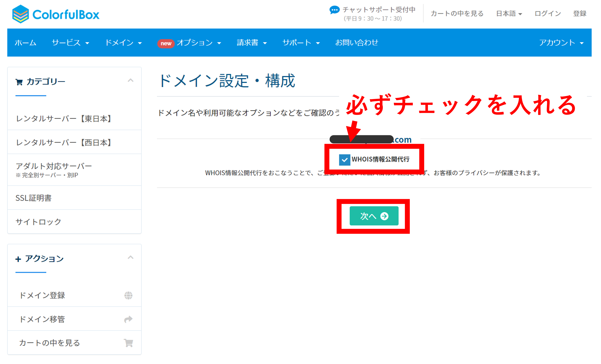The width and height of the screenshot is (601, 364).
Task: Click the red new badge
Action: (166, 43)
